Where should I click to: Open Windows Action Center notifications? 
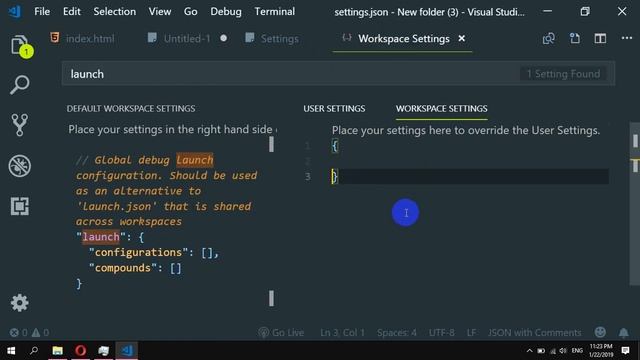tap(625, 351)
